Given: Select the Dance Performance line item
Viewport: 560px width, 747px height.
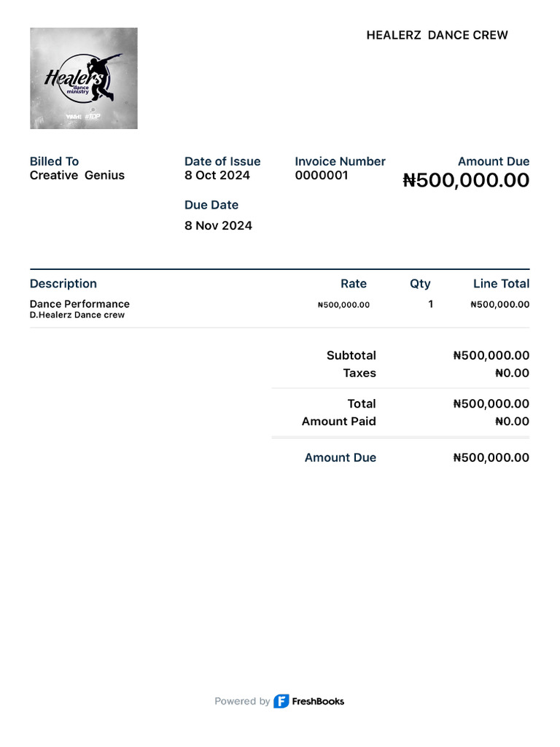Looking at the screenshot, I should click(x=79, y=304).
